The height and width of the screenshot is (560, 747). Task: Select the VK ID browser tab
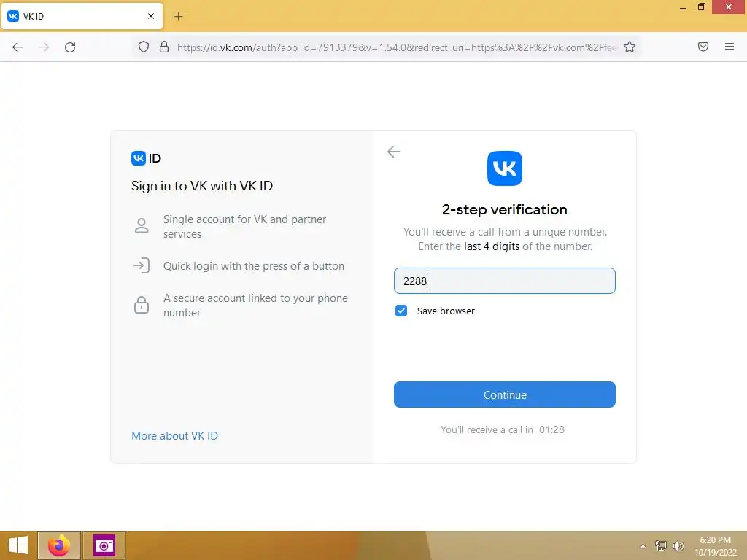[x=82, y=16]
